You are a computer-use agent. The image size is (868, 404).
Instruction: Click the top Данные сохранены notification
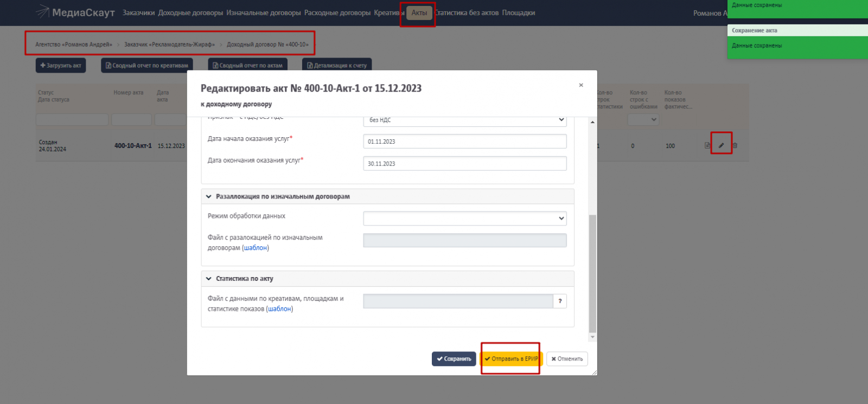click(797, 9)
